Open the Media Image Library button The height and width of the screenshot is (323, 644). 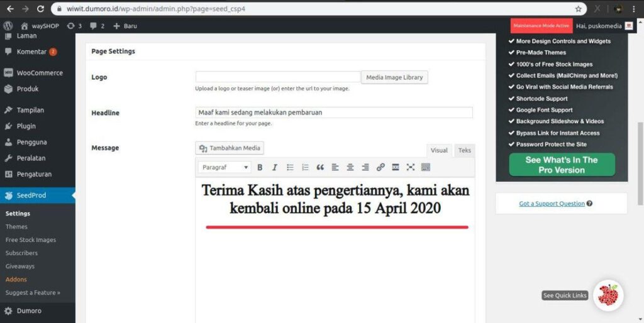click(394, 77)
